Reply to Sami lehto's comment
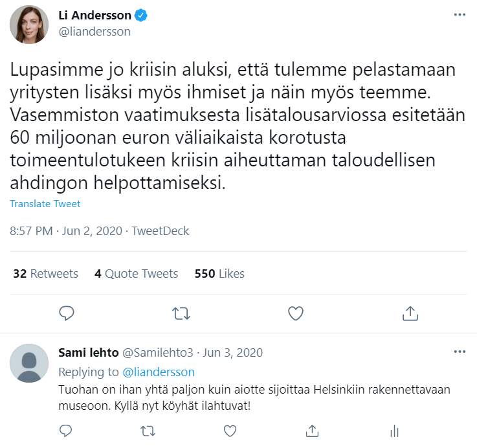Image resolution: width=477 pixels, height=448 pixels. point(65,431)
